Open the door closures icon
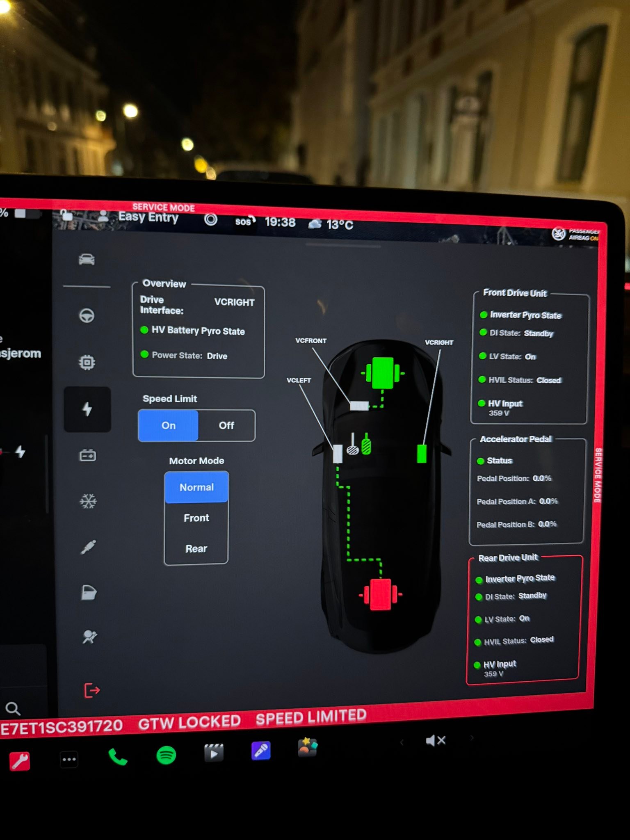Screen dimensions: 630x840 coord(89,593)
